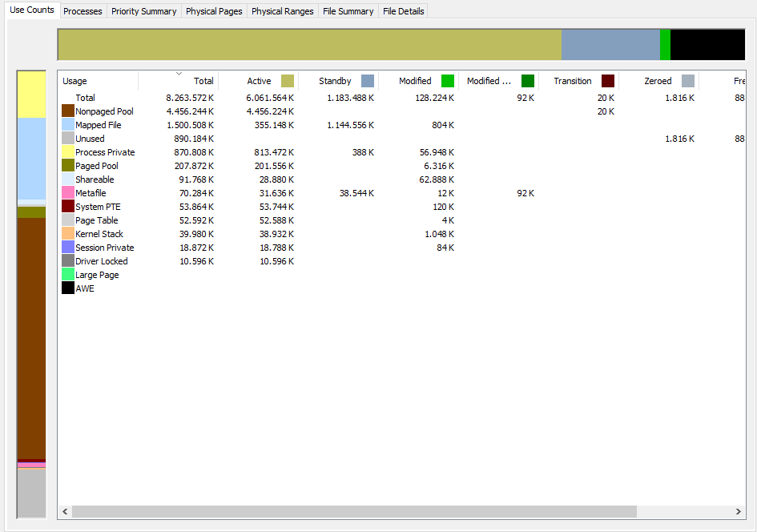Select the System PTE row label

tap(98, 207)
